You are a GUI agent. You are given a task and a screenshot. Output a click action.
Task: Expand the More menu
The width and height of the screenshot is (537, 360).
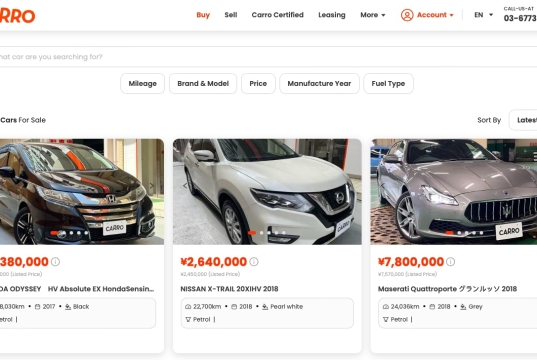click(x=373, y=15)
